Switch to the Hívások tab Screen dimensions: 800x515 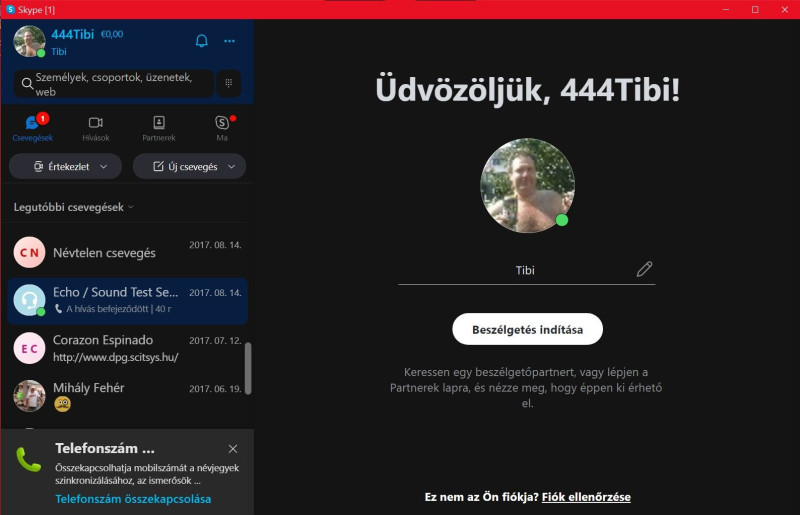(x=95, y=128)
